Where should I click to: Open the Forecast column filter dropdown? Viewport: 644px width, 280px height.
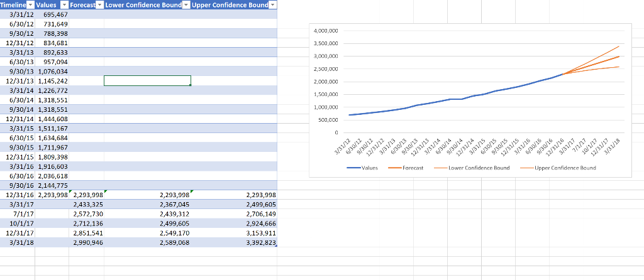point(99,5)
